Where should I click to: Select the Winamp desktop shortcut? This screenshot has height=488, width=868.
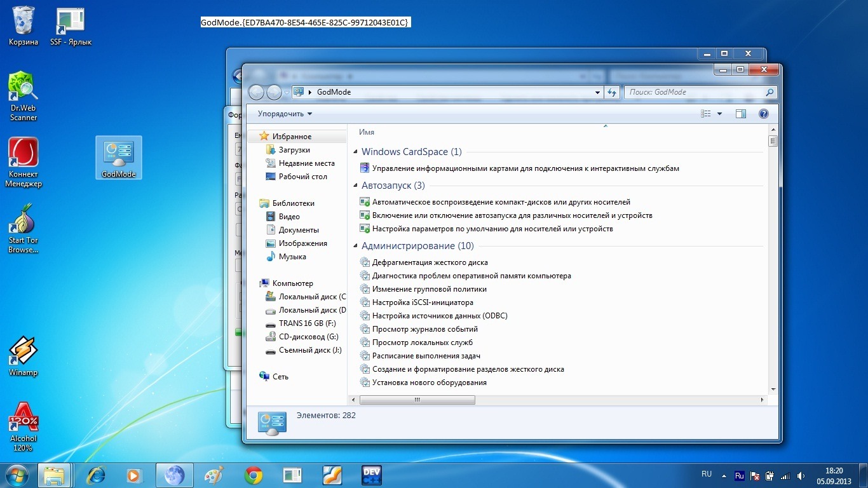(x=23, y=356)
